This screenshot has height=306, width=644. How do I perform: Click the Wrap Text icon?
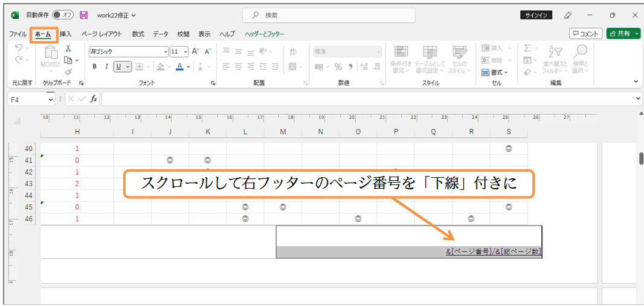[293, 51]
